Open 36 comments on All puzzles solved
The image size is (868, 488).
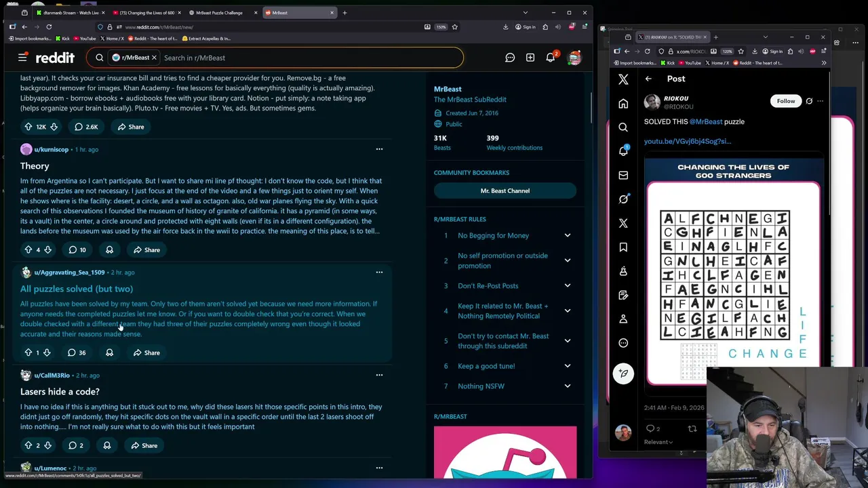tap(77, 352)
